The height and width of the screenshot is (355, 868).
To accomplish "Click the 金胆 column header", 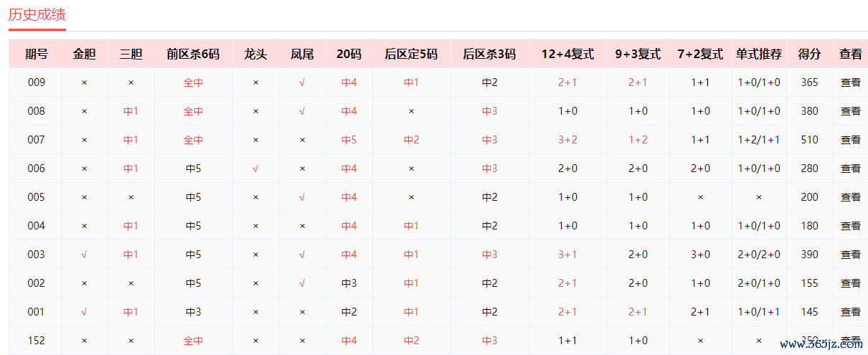I will coord(84,54).
